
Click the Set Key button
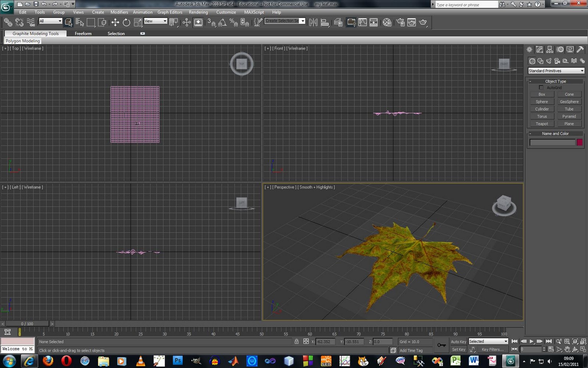point(458,349)
